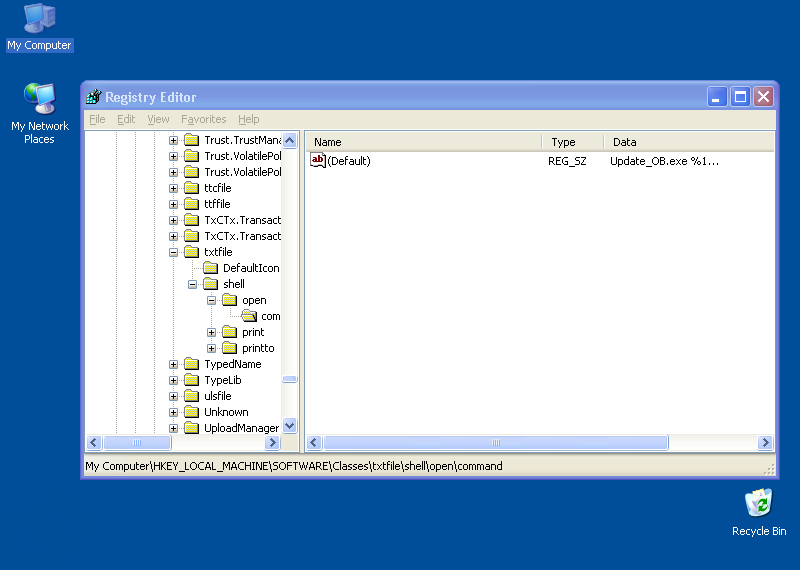Expand the TypeLib key
The width and height of the screenshot is (800, 570).
click(x=173, y=380)
